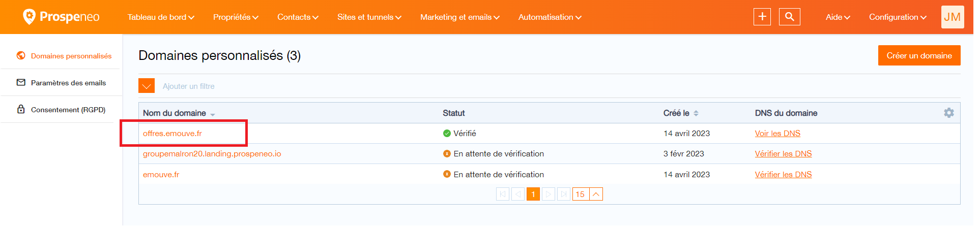Open Marketing et emails menu

[x=460, y=17]
